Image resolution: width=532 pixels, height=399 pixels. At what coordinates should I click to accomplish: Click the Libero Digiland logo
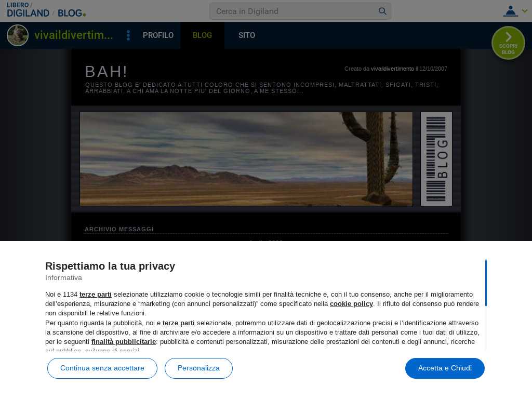tap(28, 10)
